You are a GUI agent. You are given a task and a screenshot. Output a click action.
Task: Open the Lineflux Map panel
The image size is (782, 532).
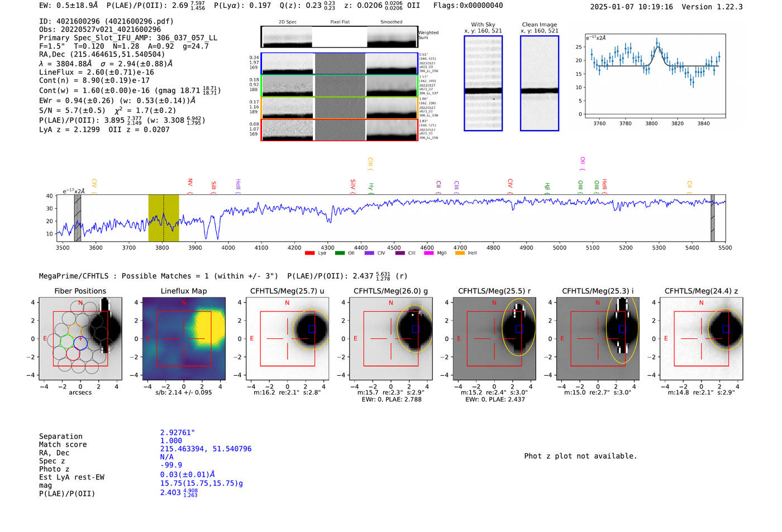click(x=184, y=339)
